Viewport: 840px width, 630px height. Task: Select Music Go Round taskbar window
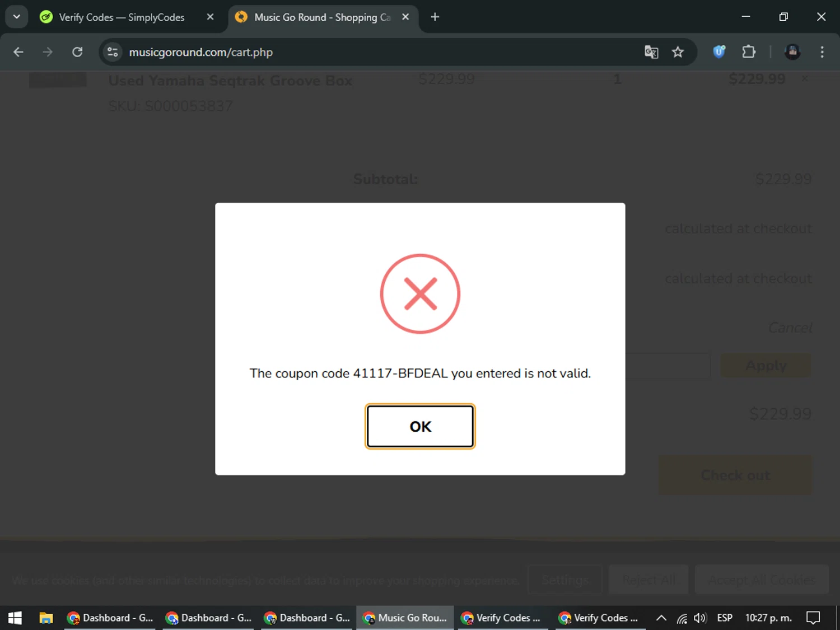point(405,618)
